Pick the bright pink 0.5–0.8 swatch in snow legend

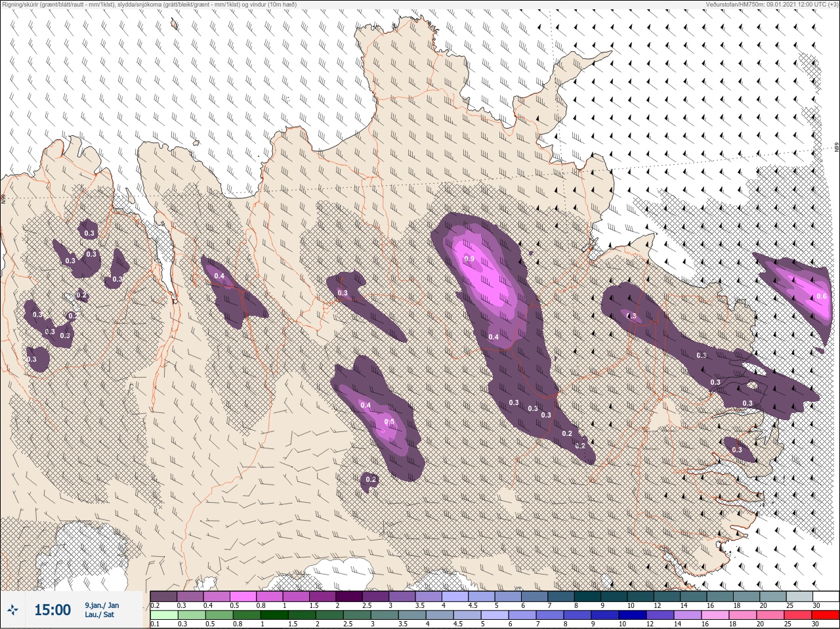pos(243,596)
